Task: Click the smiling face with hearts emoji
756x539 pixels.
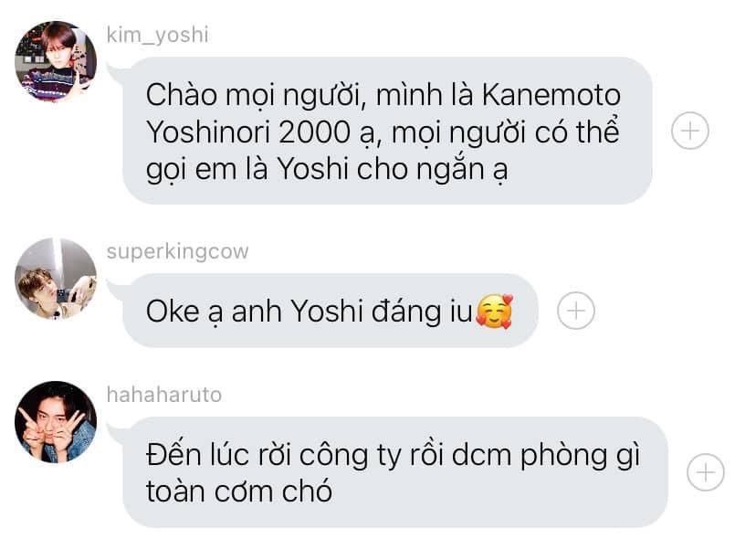Action: click(x=494, y=312)
